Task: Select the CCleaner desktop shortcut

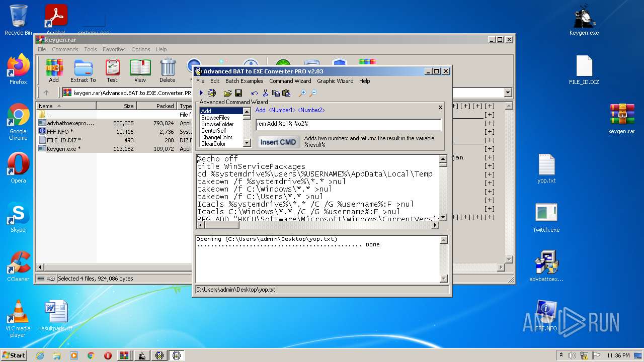Action: click(18, 266)
